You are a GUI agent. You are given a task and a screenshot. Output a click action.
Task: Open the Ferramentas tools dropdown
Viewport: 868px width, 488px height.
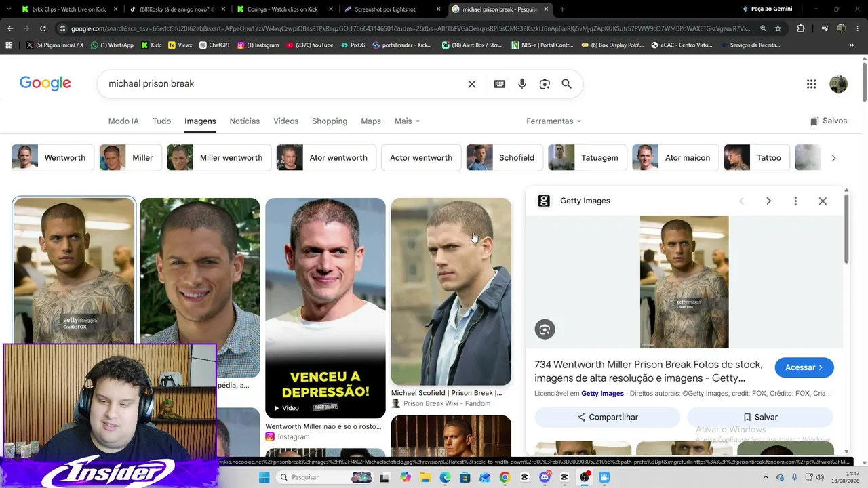coord(553,121)
